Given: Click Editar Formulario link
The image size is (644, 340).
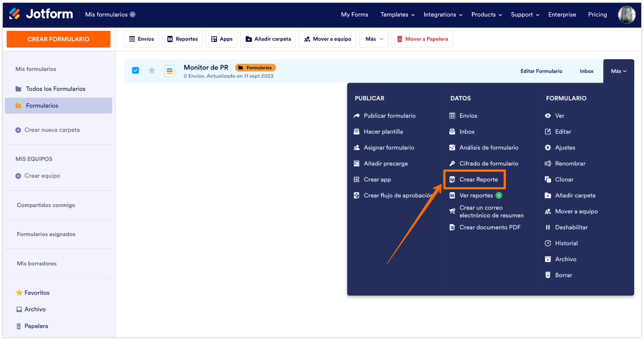Looking at the screenshot, I should tap(541, 71).
